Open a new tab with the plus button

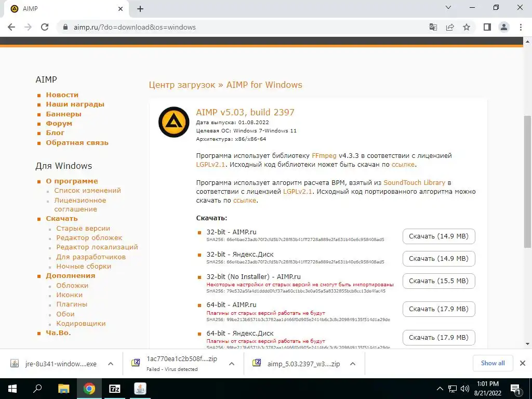click(x=140, y=9)
